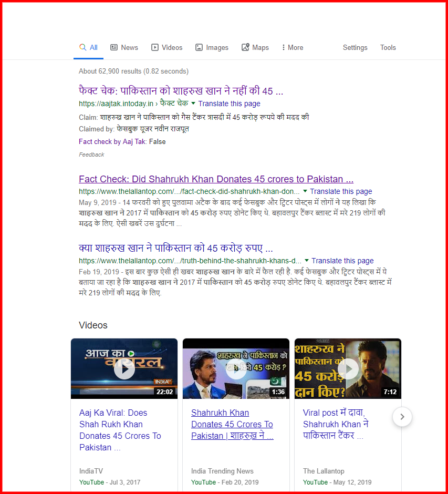Viewport: 448px width, 494px height.
Task: Open 'Aaj Ka Viral: Does Shah Rukh Khan' video title
Action: [120, 430]
